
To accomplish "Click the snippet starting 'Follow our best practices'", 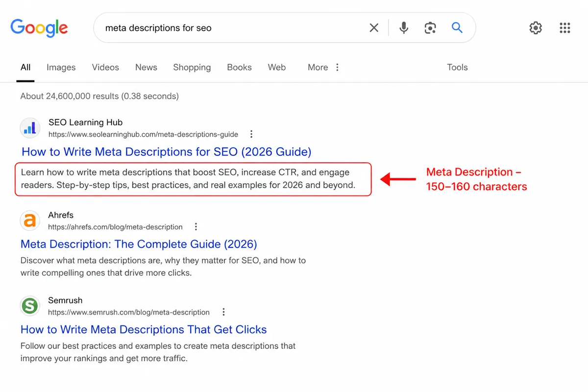I will tap(158, 352).
